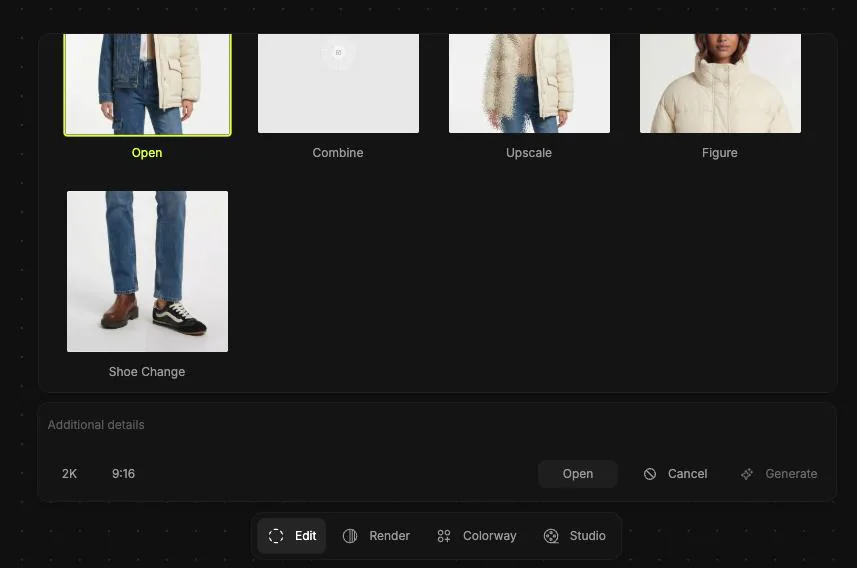
Task: Choose the Upscale preset thumbnail
Action: pos(529,83)
